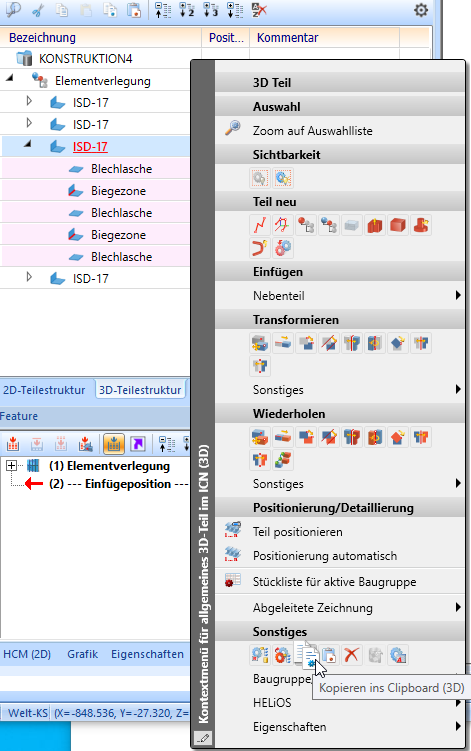Click Copy to Clipboard (3D) icon
This screenshot has height=751, width=471.
tap(306, 654)
